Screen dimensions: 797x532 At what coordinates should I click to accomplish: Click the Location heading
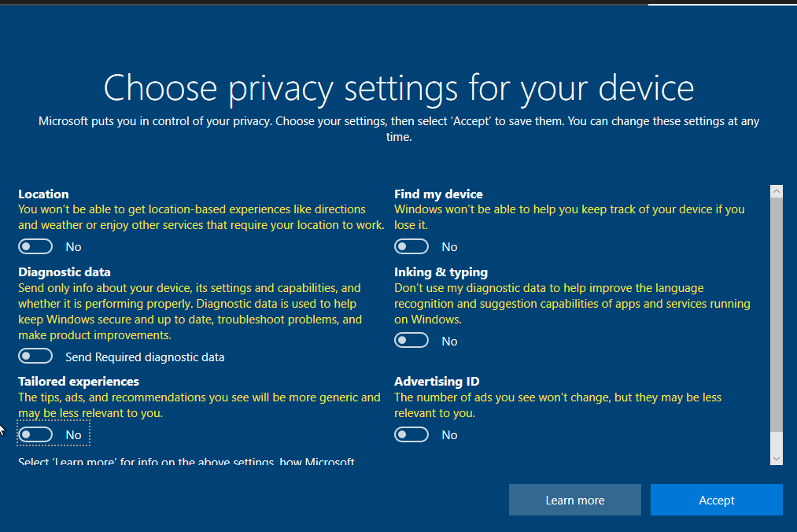[x=43, y=194]
